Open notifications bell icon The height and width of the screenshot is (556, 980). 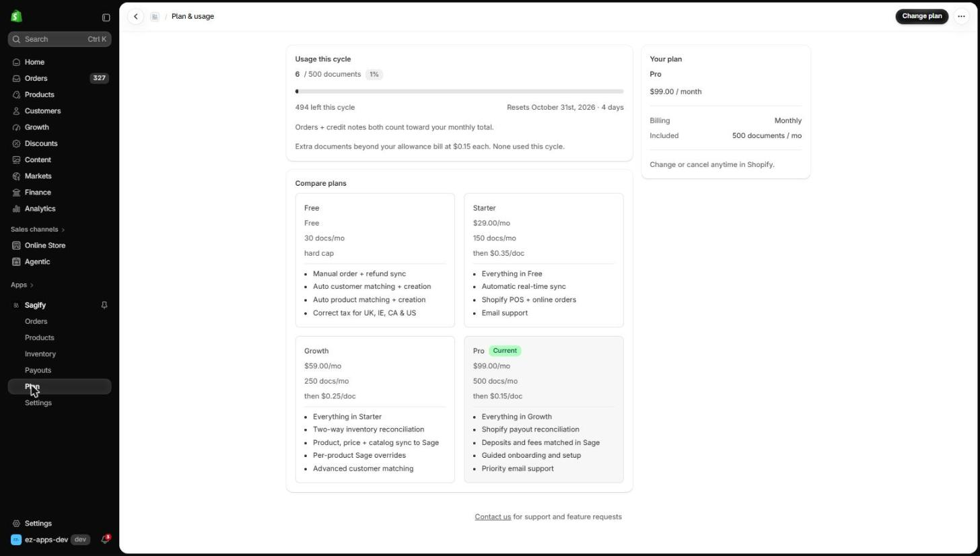pos(105,540)
